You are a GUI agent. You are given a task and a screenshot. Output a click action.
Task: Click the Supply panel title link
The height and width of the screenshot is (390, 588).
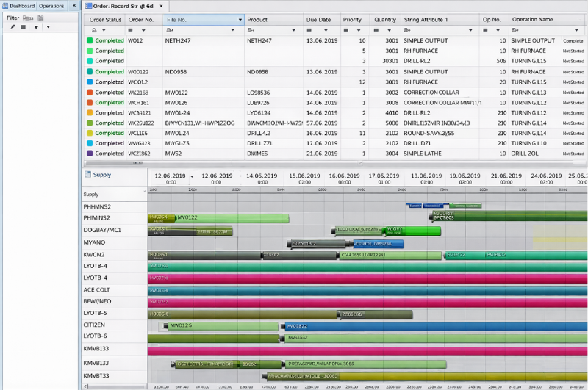[102, 175]
